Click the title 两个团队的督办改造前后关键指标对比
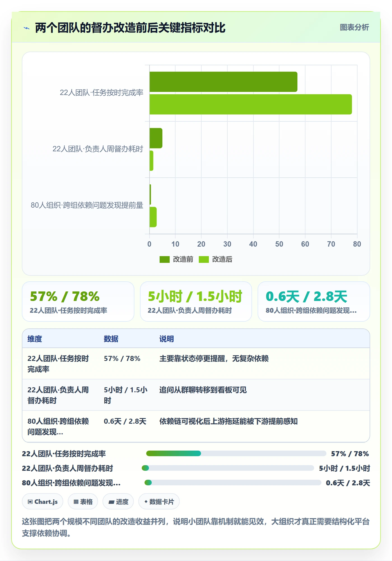Viewport: 392px width, 561px height. [x=130, y=28]
